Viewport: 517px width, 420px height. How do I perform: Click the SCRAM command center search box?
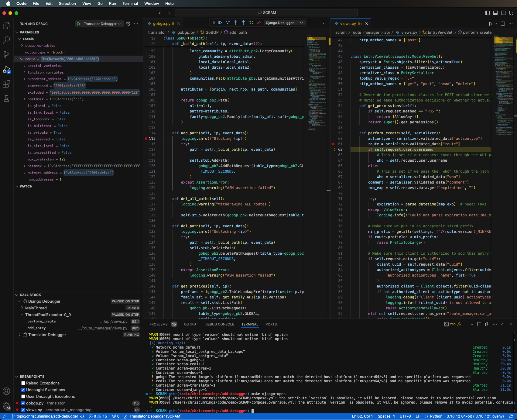266,13
